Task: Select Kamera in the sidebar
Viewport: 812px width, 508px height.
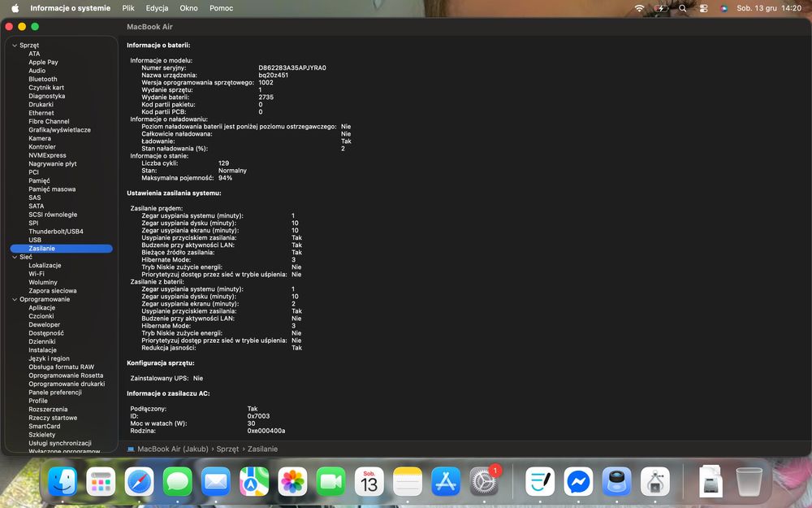Action: 40,138
